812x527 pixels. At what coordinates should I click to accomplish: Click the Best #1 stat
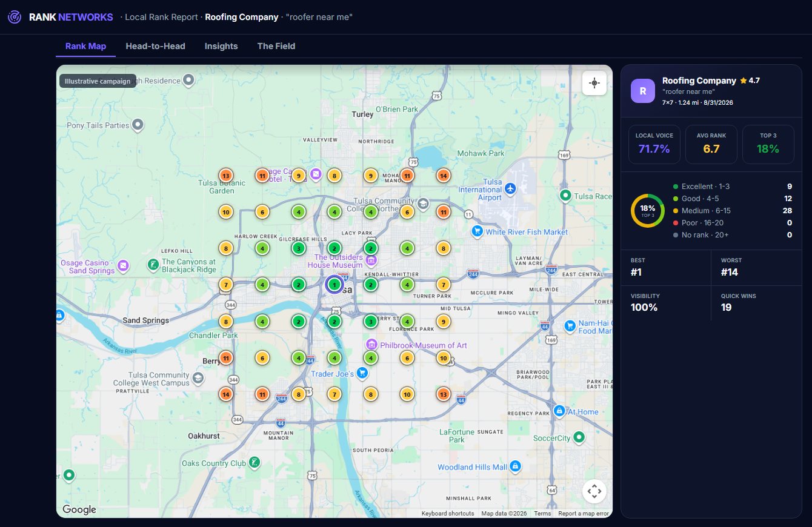[x=666, y=268]
